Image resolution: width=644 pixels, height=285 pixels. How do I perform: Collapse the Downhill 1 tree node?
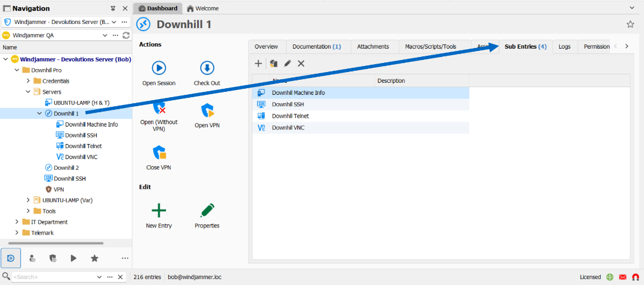coord(40,113)
